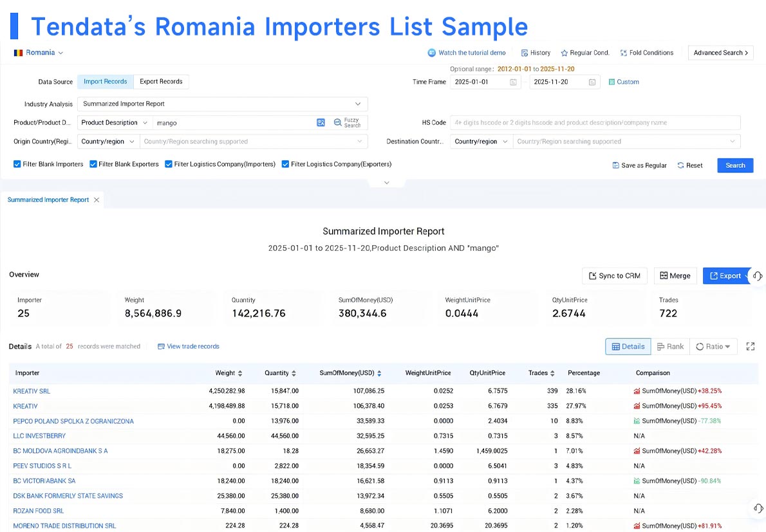Screen dimensions: 766x532
Task: Switch to the Details view
Action: click(628, 347)
